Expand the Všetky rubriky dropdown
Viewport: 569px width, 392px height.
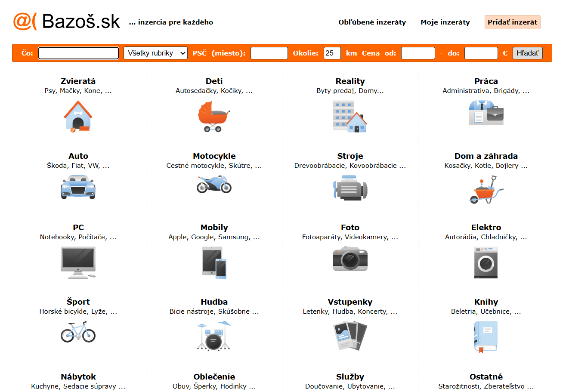pos(155,53)
